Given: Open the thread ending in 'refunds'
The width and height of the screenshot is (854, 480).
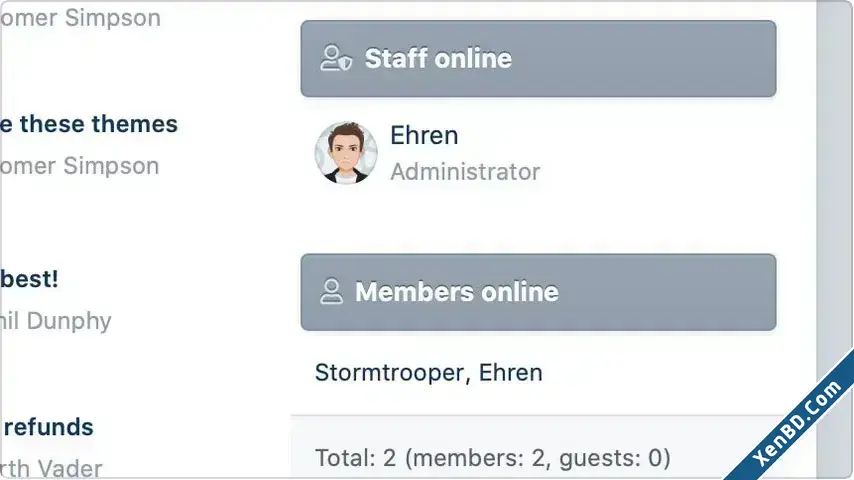Looking at the screenshot, I should tap(47, 427).
